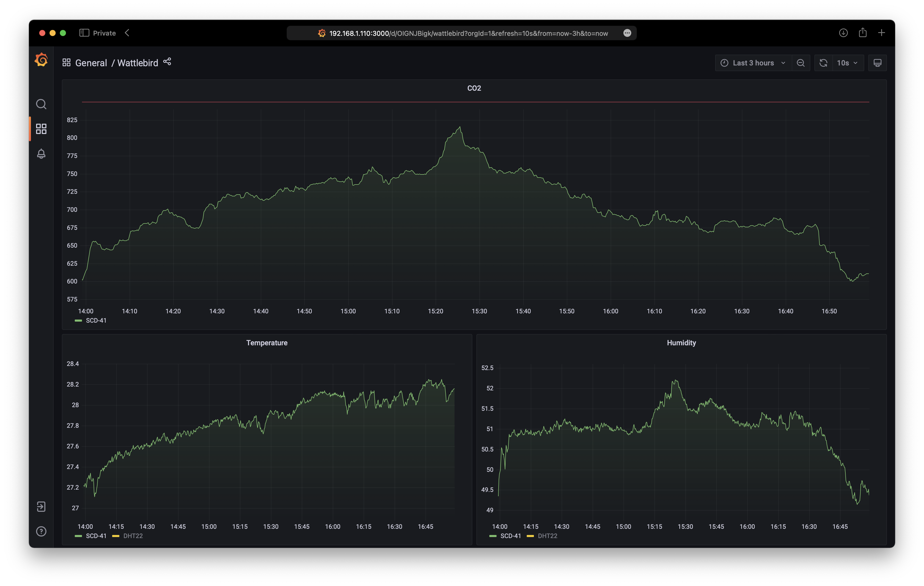The width and height of the screenshot is (924, 586).
Task: Open the Alerting bell icon
Action: (x=41, y=154)
